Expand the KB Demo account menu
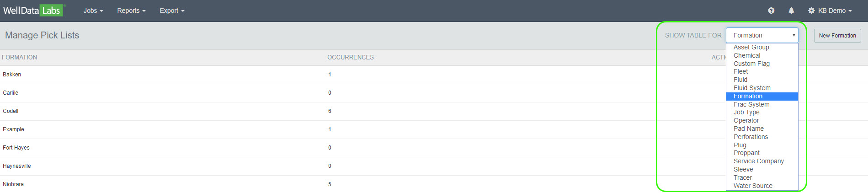The image size is (868, 193). pyautogui.click(x=835, y=11)
